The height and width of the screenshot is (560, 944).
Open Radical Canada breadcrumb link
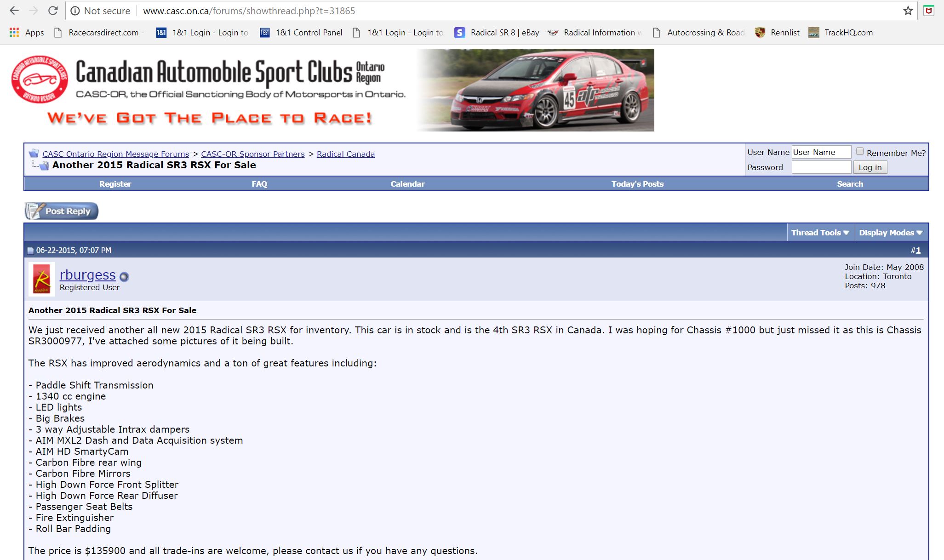coord(346,154)
